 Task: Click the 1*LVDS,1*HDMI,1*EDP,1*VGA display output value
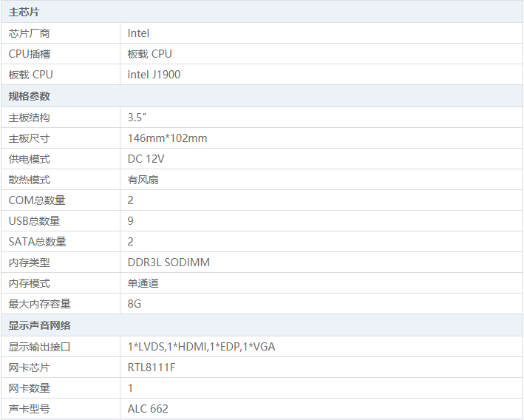pos(201,347)
